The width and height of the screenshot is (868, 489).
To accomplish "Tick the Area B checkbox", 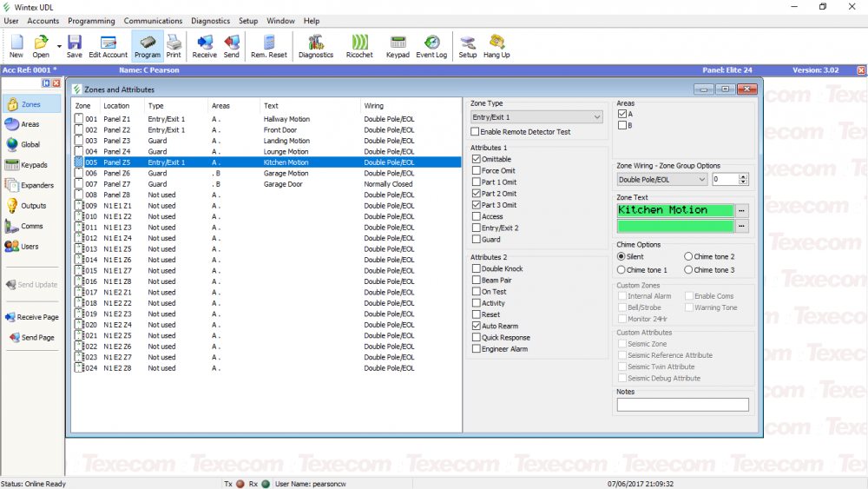I will pos(622,125).
